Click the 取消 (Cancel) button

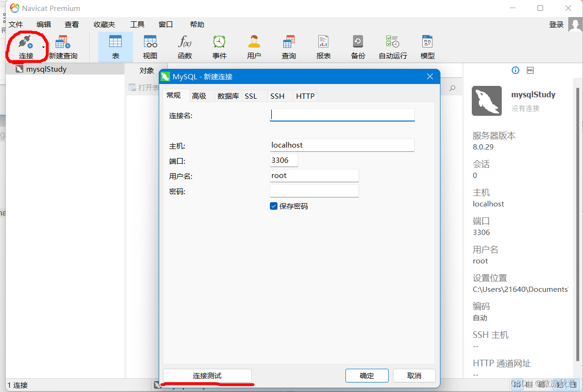click(x=414, y=376)
